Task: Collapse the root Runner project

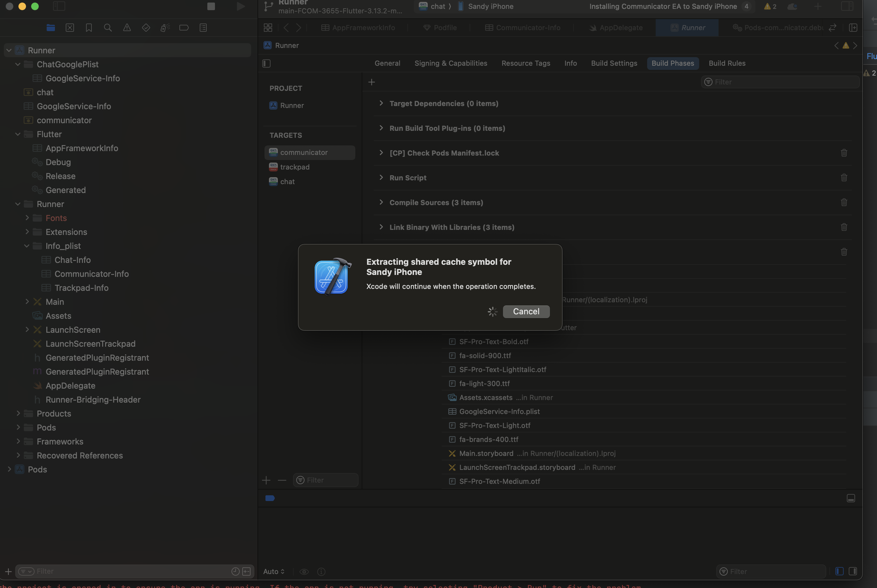Action: 9,50
